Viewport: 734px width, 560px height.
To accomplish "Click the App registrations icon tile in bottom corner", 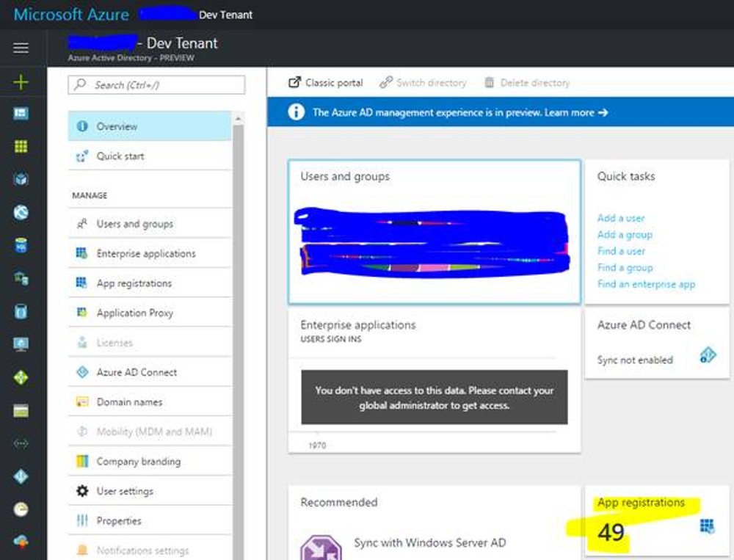I will click(x=707, y=525).
